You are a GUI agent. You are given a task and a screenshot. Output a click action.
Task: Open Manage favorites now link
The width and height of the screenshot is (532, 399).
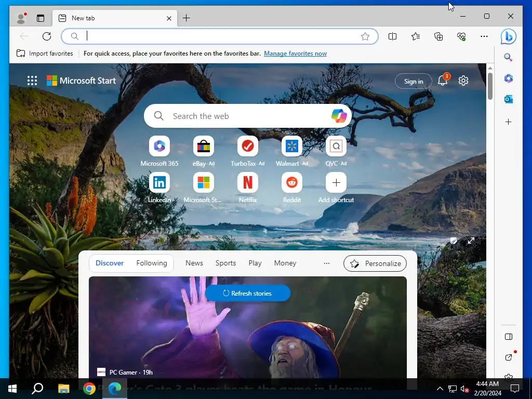[x=295, y=54]
